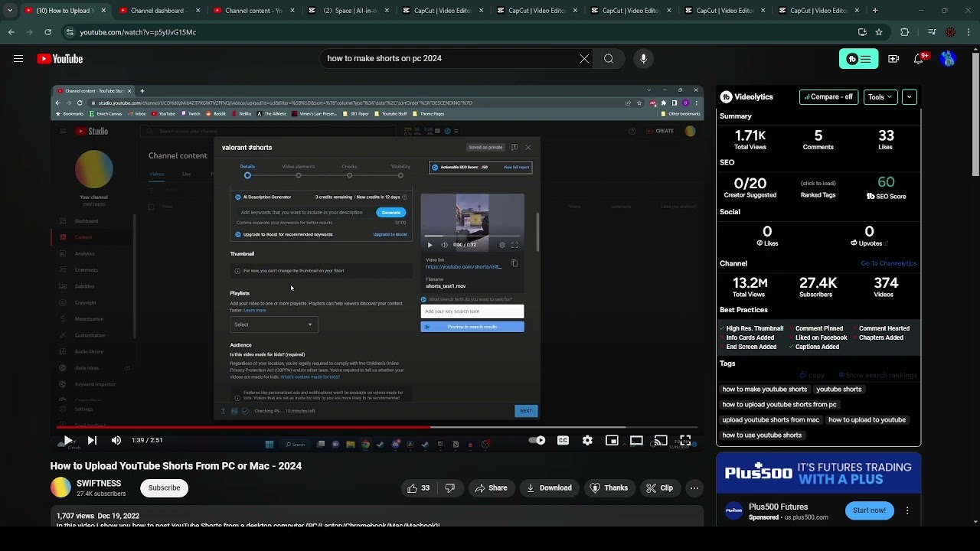This screenshot has height=551, width=980.
Task: Download the video
Action: pyautogui.click(x=550, y=488)
